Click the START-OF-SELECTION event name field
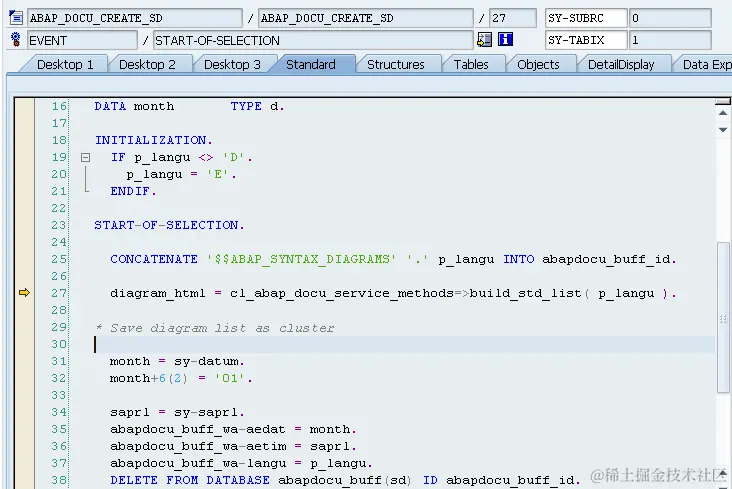732x489 pixels. click(313, 40)
